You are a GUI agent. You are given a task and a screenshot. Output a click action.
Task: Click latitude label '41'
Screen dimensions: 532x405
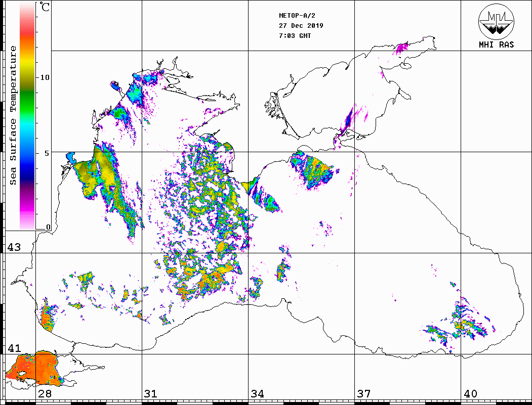tap(14, 348)
